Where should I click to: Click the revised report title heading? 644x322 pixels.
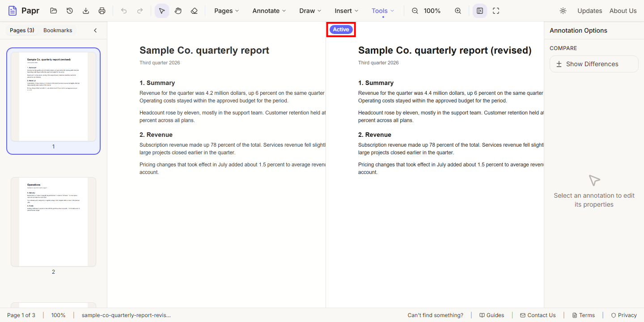point(445,50)
